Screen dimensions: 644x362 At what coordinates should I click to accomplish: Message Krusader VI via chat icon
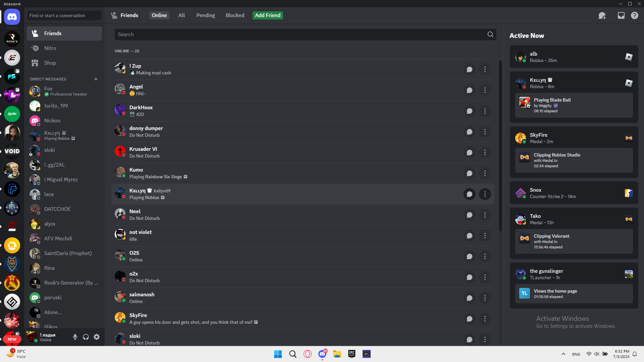[x=470, y=153]
